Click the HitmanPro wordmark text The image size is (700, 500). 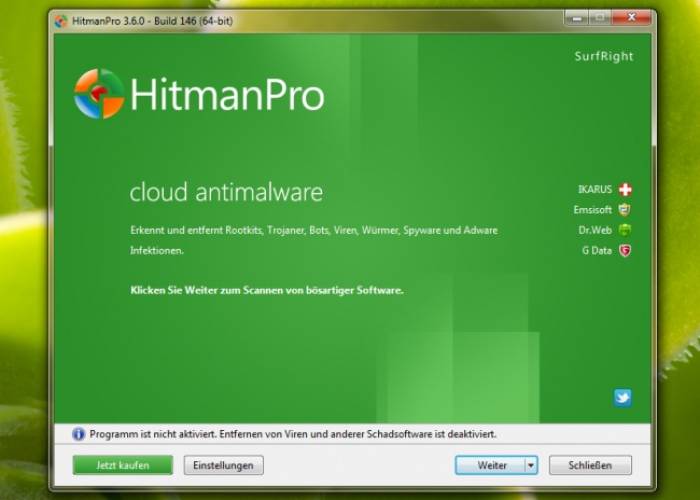[x=227, y=94]
